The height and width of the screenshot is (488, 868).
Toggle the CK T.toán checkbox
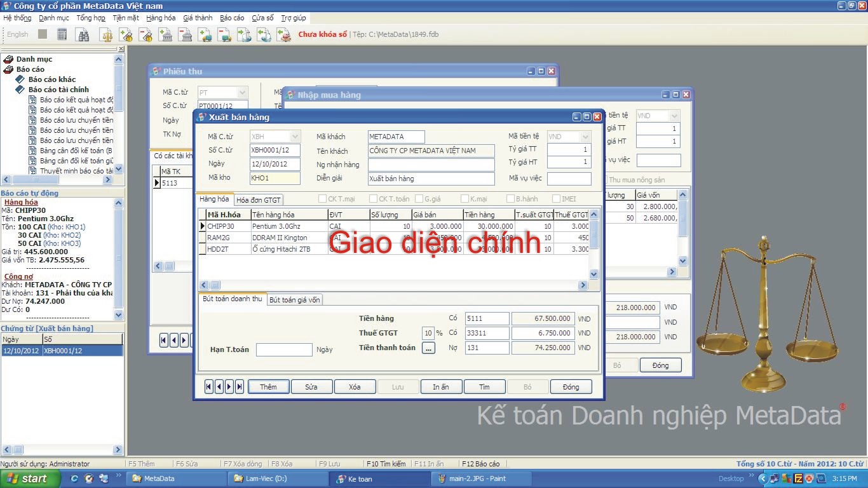click(x=373, y=199)
